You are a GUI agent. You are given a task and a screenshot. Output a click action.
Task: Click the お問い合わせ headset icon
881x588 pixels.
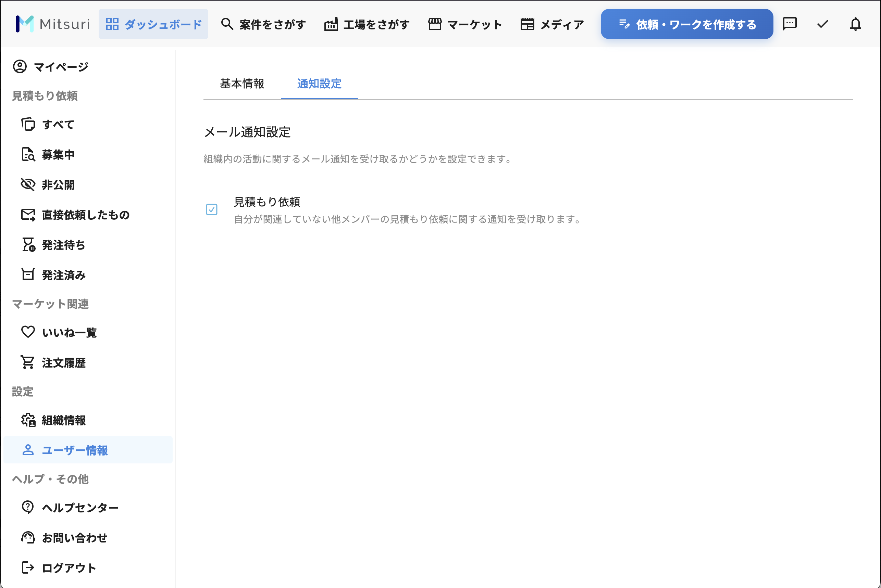coord(28,538)
